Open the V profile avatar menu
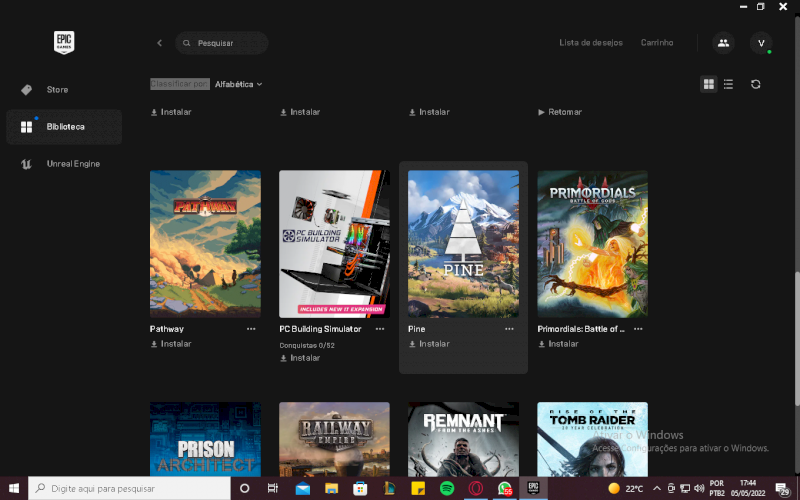This screenshot has width=800, height=500. pos(761,43)
